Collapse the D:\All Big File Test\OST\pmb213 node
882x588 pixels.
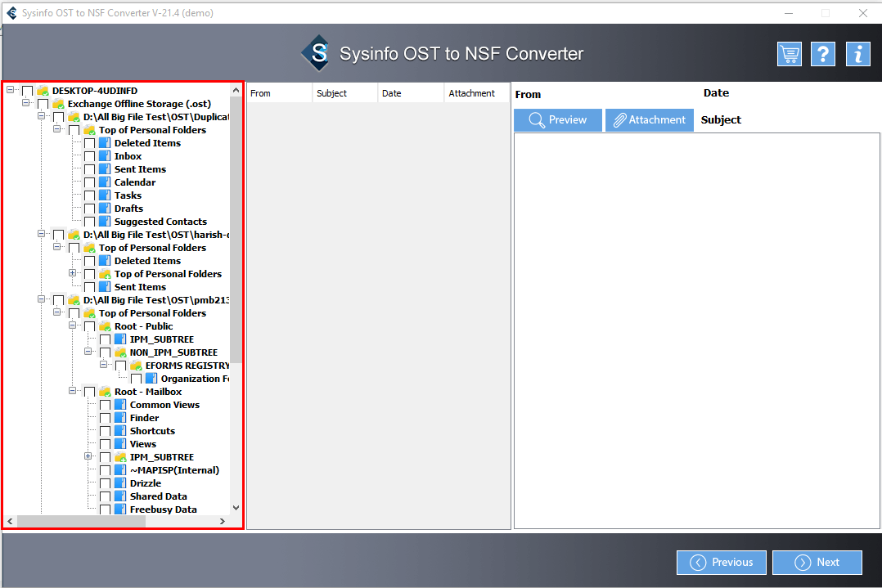[x=41, y=299]
